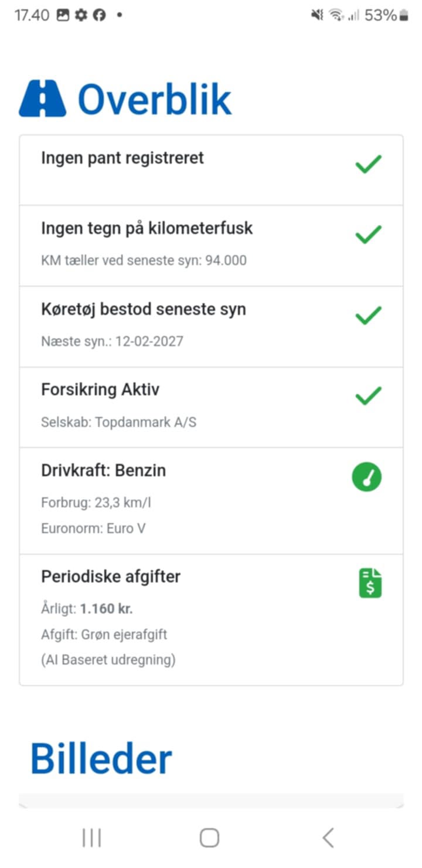The height and width of the screenshot is (868, 422).
Task: Tap the Forsikring Aktiv green checkmark
Action: [x=368, y=396]
